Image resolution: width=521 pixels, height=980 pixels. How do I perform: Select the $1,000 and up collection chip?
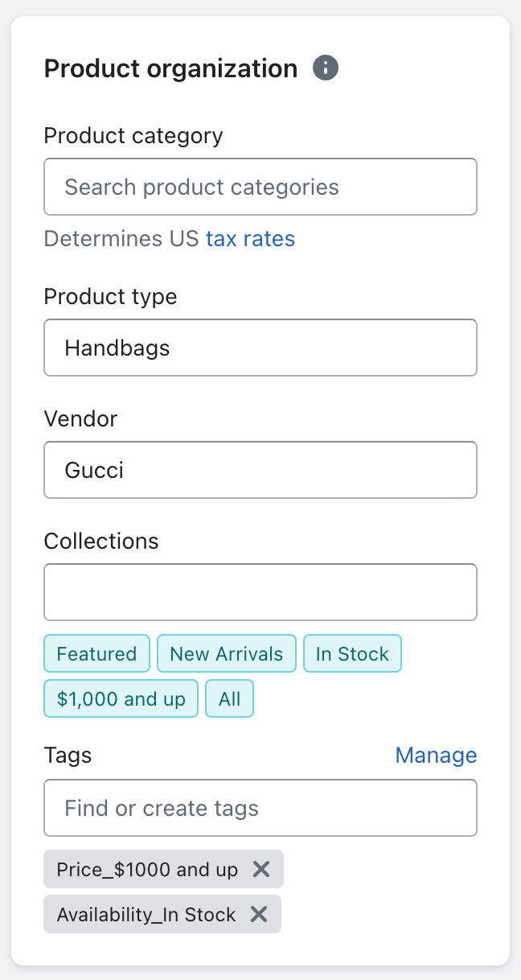pos(121,698)
